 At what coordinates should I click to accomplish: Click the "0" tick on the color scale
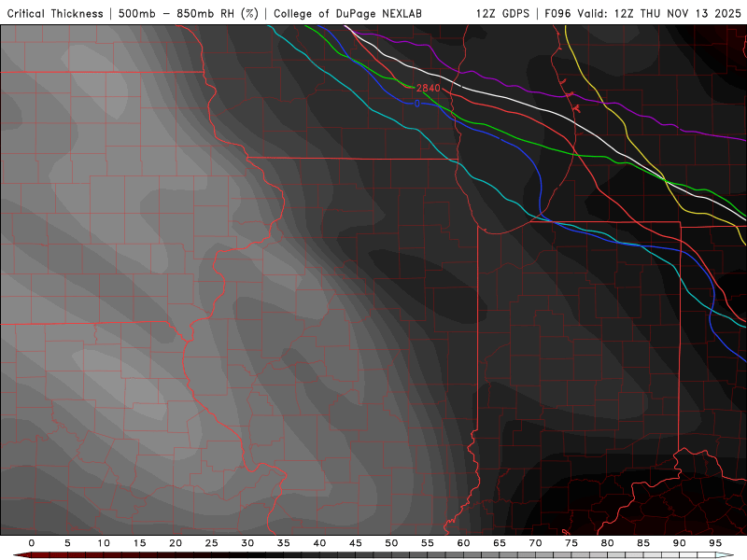[32, 543]
